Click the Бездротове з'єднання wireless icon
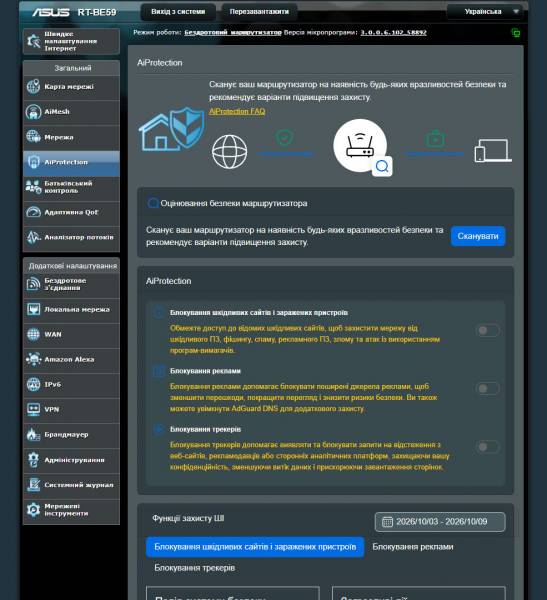Image resolution: width=547 pixels, height=600 pixels. 33,284
